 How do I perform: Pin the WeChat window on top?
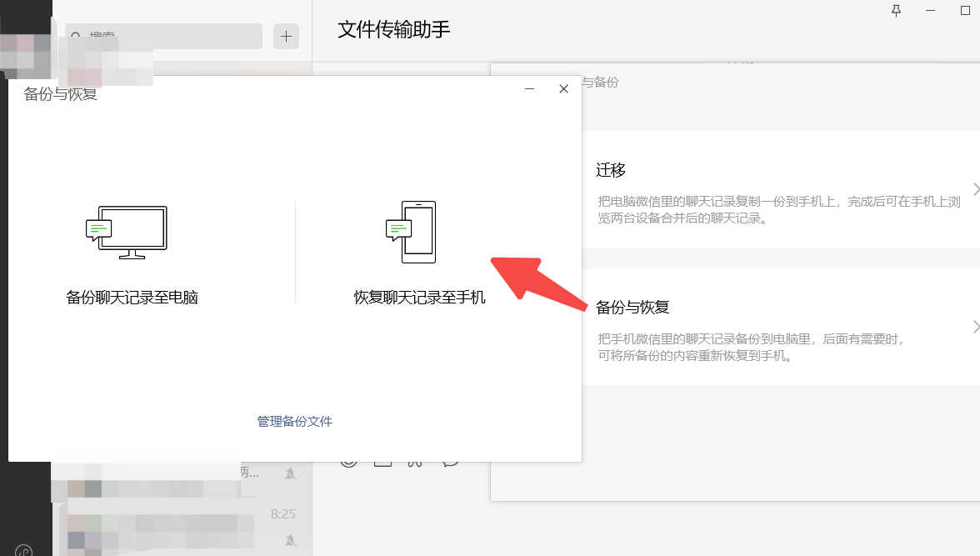click(x=897, y=11)
